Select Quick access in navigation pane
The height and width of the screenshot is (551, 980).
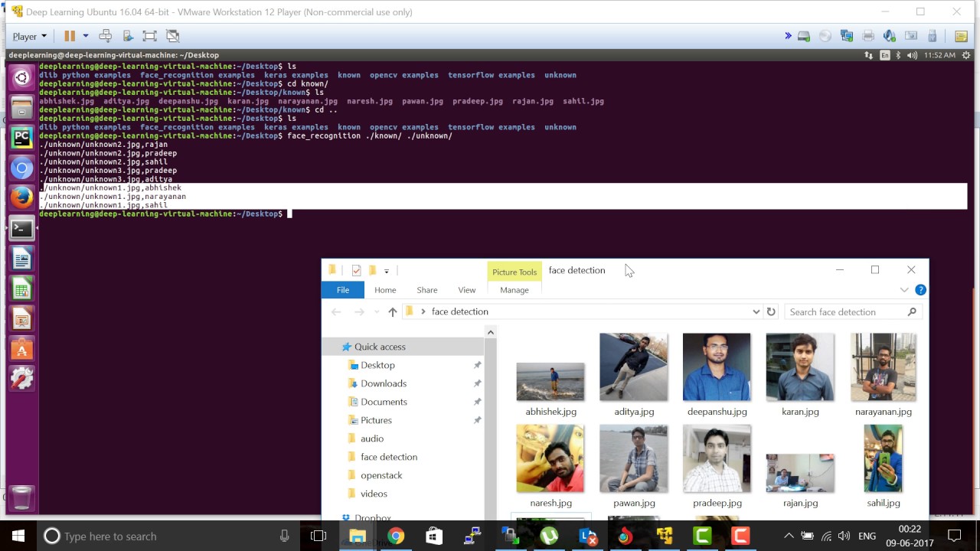point(380,347)
